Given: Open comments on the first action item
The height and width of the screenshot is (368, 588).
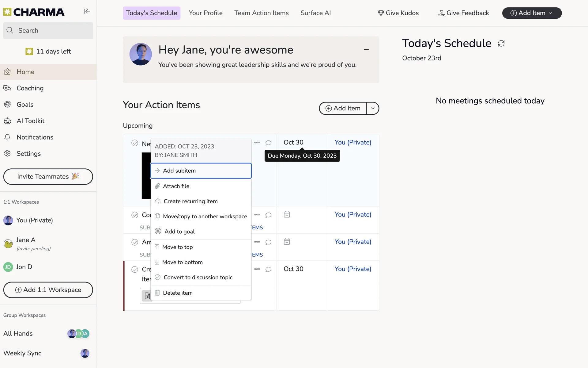Looking at the screenshot, I should pos(268,143).
